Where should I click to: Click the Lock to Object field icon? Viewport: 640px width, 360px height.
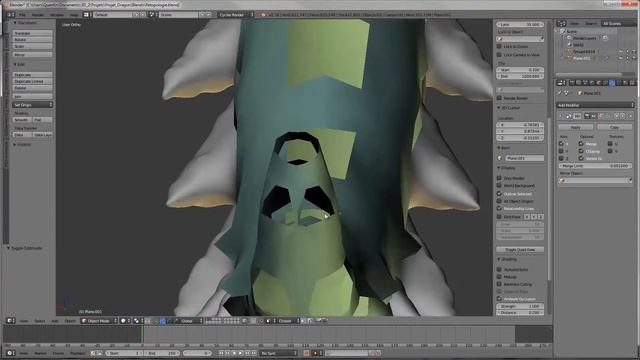coord(500,39)
